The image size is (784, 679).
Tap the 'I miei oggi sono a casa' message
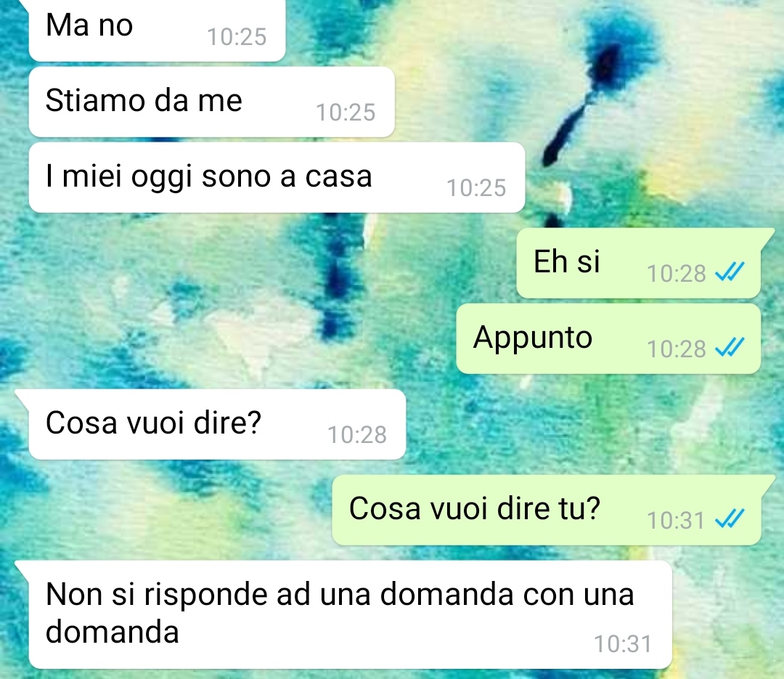pyautogui.click(x=277, y=178)
